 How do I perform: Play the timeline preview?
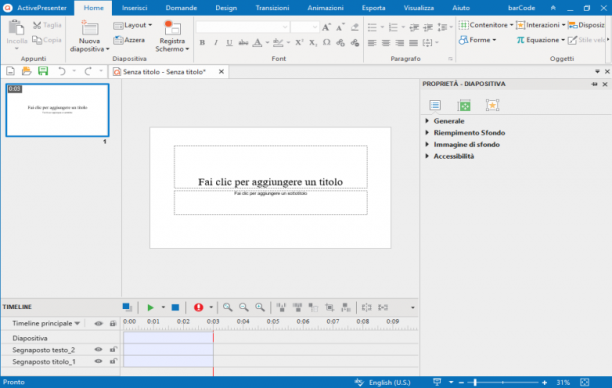pyautogui.click(x=150, y=308)
